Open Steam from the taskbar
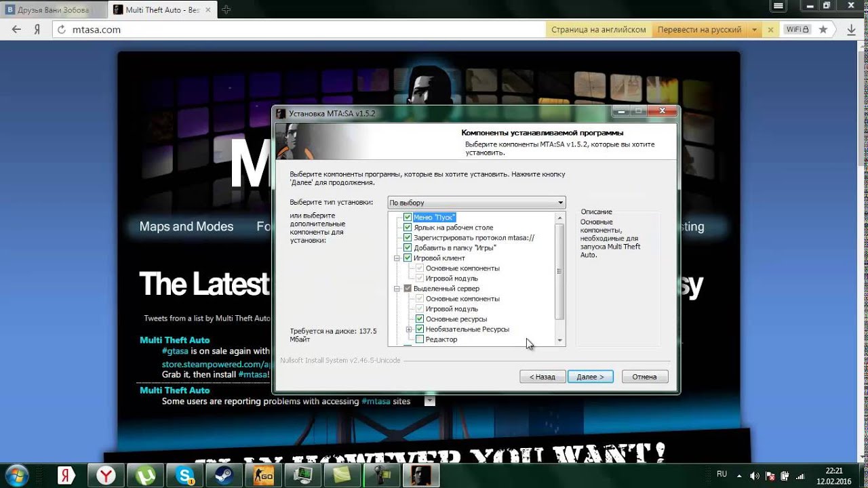Screen dimensions: 868x488 224,475
